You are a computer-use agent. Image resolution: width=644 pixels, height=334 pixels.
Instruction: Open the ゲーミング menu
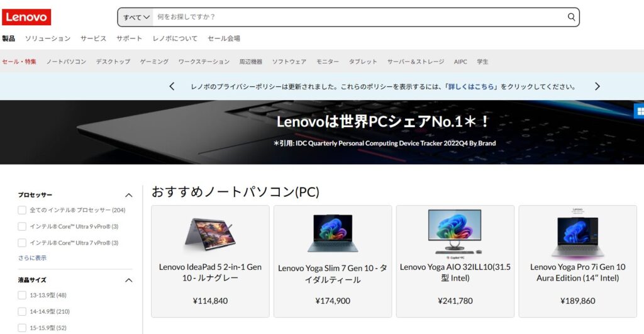154,62
